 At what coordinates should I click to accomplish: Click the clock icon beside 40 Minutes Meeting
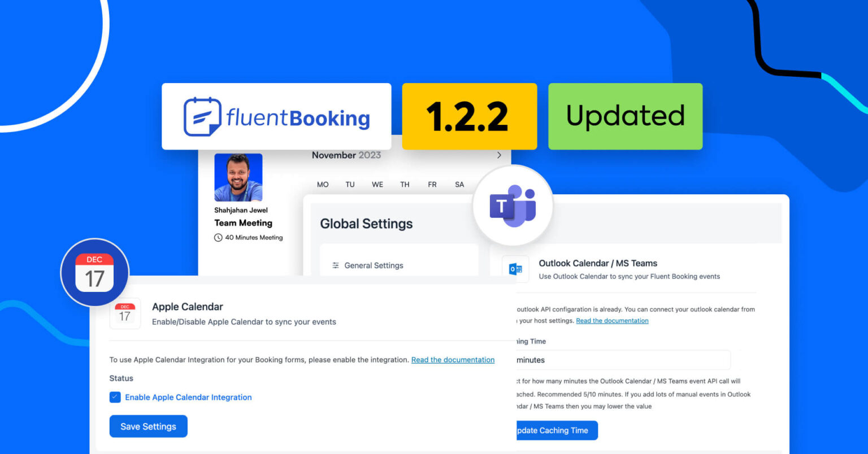[x=218, y=238]
